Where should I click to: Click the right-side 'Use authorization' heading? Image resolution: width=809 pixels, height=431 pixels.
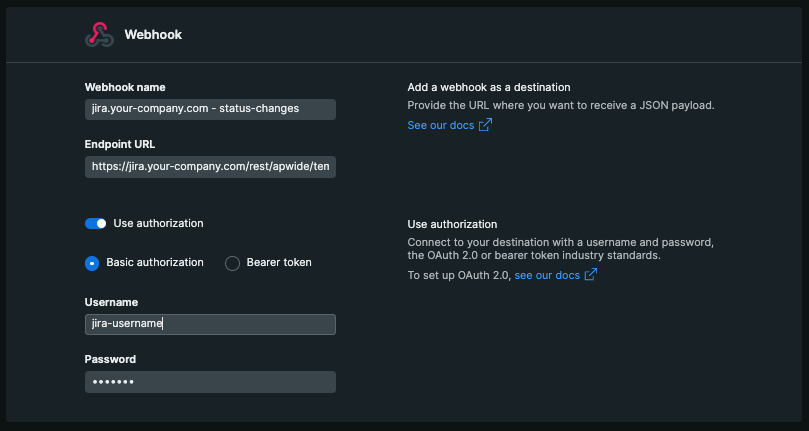(x=452, y=224)
